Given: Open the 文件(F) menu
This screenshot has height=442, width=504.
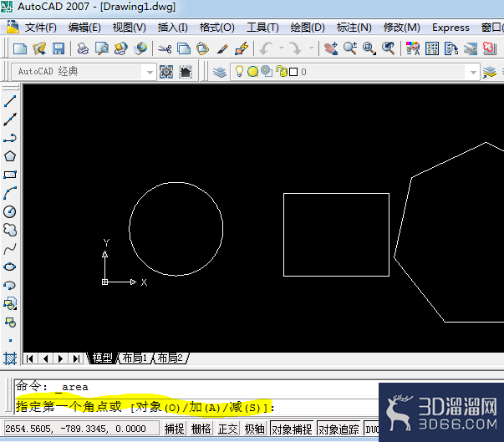Looking at the screenshot, I should coord(40,28).
